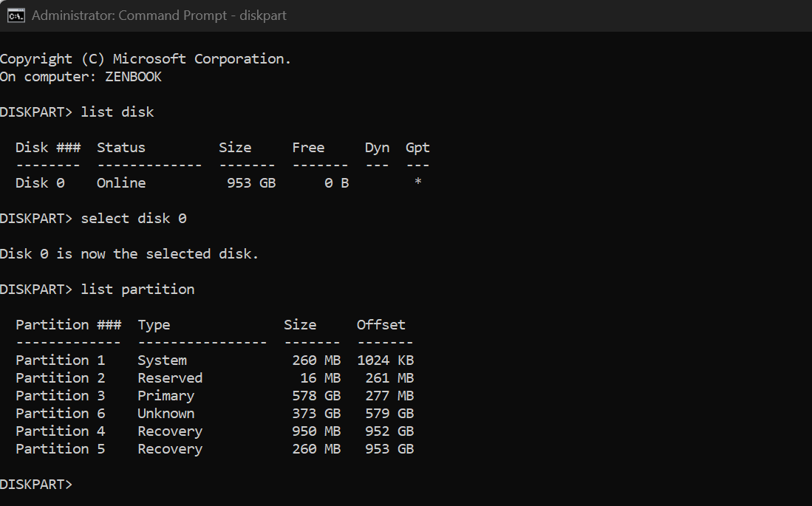Select the 'select disk 0' command text
812x506 pixels.
click(x=134, y=219)
